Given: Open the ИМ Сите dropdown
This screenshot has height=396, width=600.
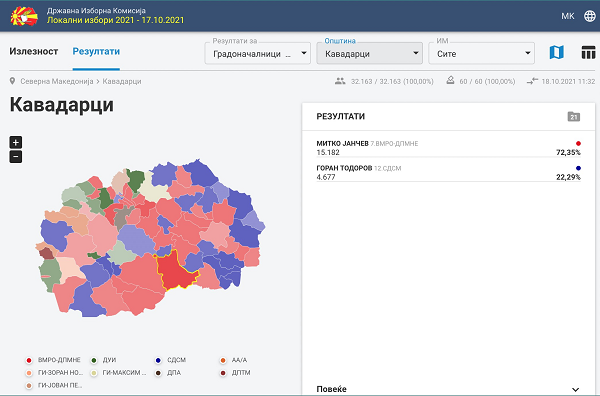Looking at the screenshot, I should tap(481, 53).
